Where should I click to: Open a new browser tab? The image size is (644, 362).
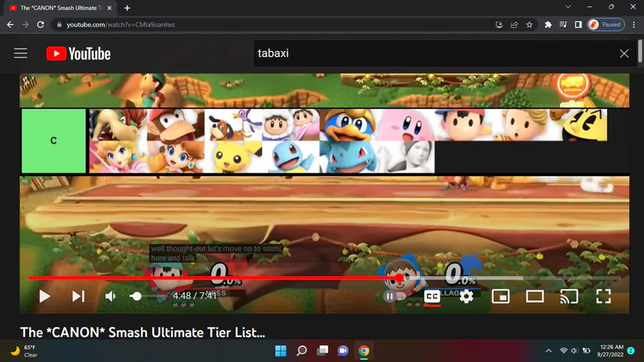(127, 8)
